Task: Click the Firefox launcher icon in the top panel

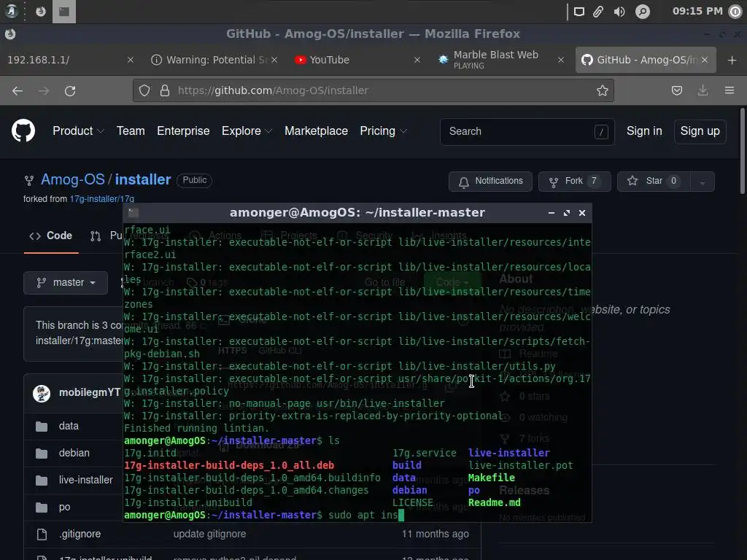Action: point(41,12)
